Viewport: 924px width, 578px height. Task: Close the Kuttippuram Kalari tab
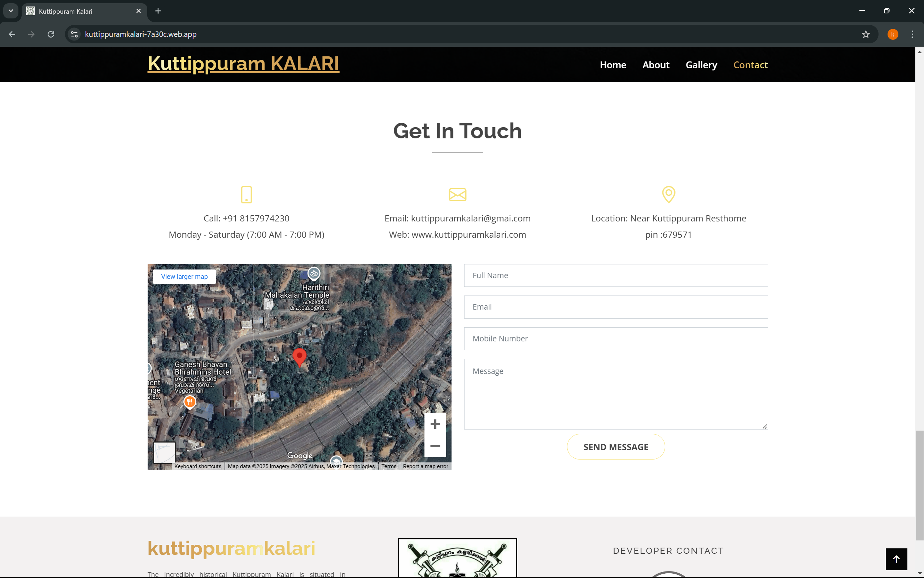tap(139, 11)
